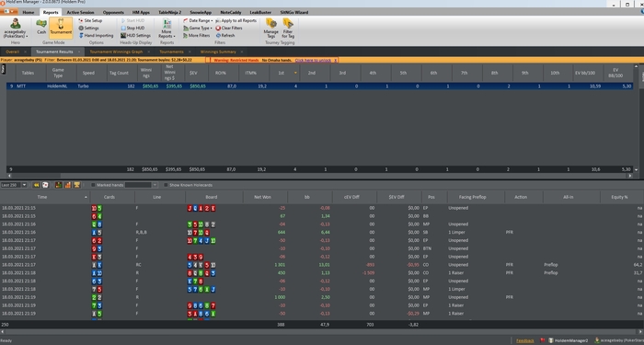Click the HoldemManager2 status bar icon
This screenshot has height=345, width=644.
tap(552, 340)
